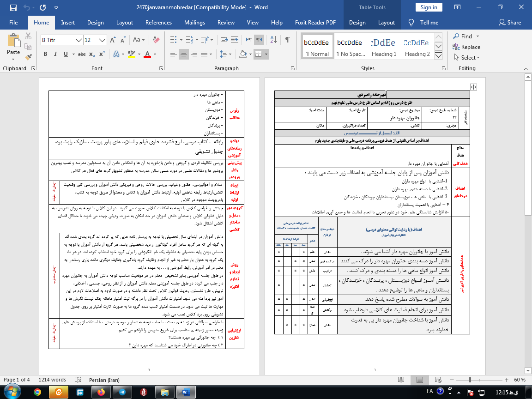Click the word count in status bar

[x=52, y=380]
